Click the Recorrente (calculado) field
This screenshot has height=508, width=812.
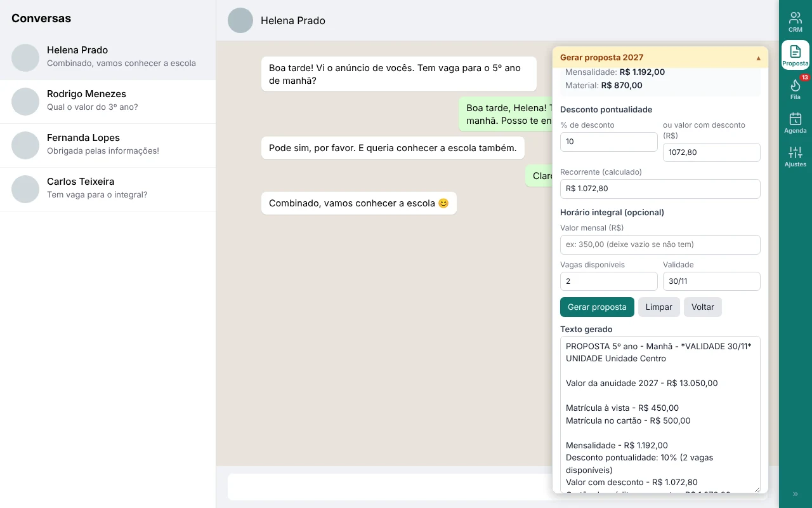coord(660,189)
